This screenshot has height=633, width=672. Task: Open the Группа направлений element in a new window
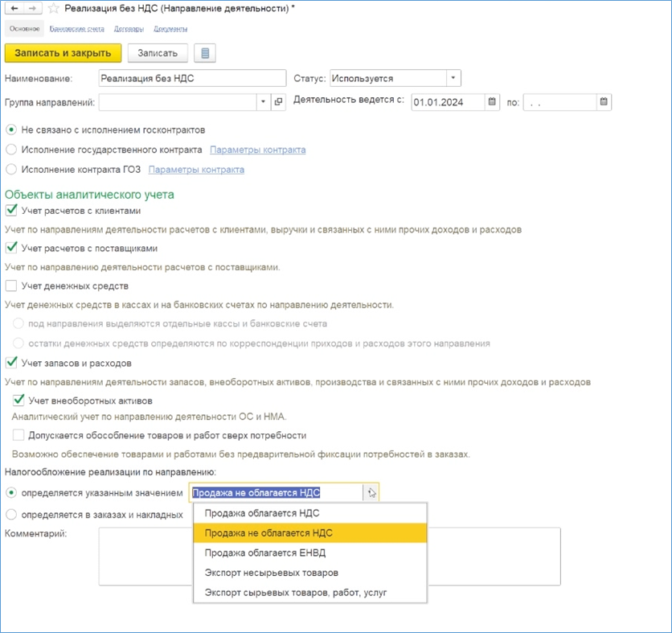279,102
